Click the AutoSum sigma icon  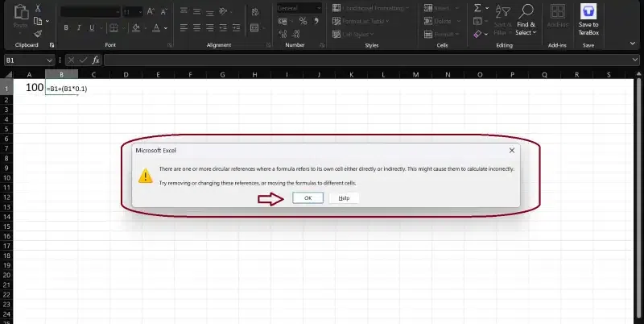point(477,8)
